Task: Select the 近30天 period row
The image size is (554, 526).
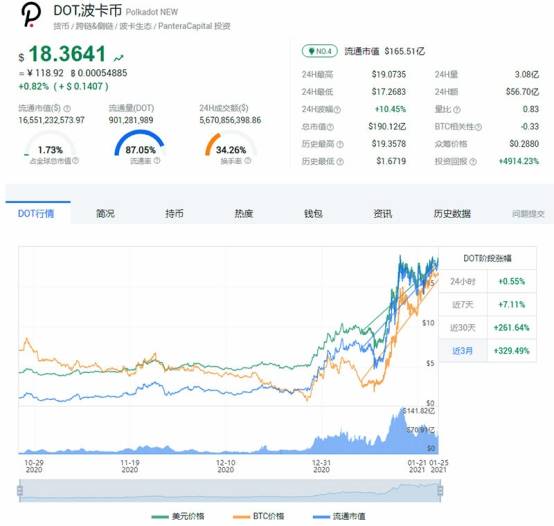Action: tap(488, 327)
